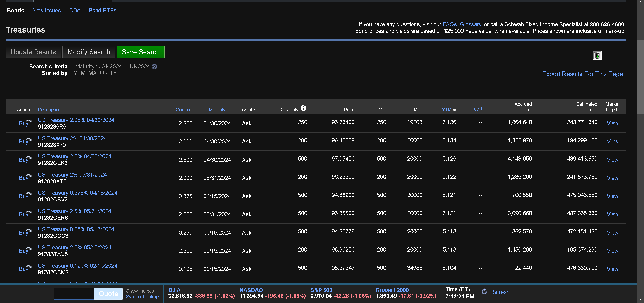The height and width of the screenshot is (303, 644).
Task: Open US Treasury 0.125% 02/15/2024 details
Action: (x=77, y=266)
